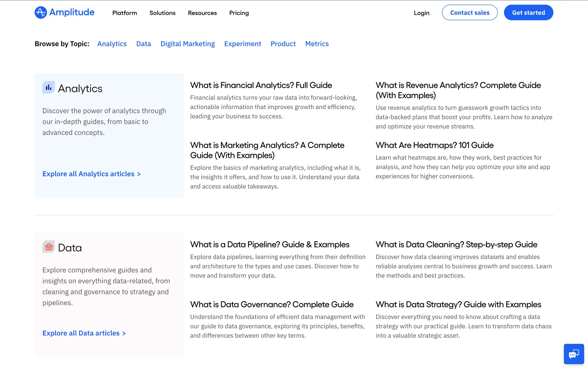Open the What Are Heatmaps 101 Guide
The height and width of the screenshot is (368, 588).
click(434, 145)
